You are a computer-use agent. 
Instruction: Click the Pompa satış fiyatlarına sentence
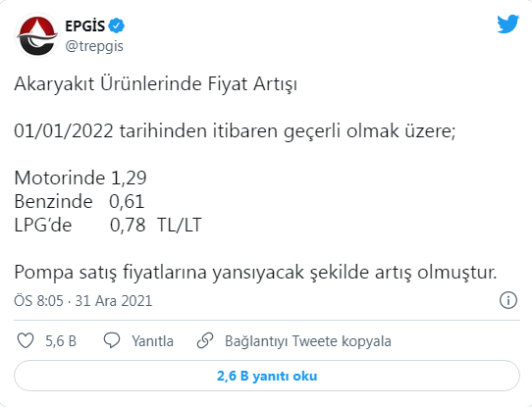click(255, 272)
